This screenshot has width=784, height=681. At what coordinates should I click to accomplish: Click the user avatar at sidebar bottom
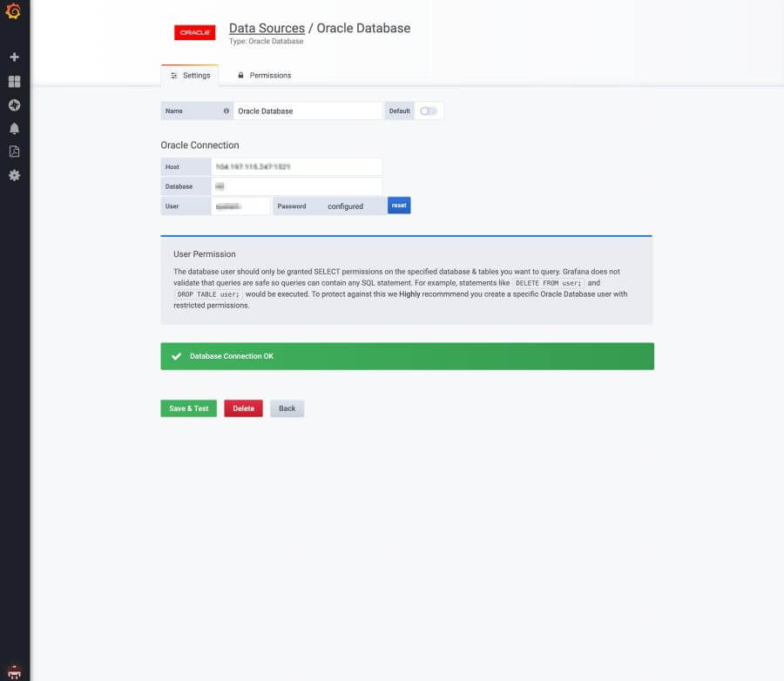(x=15, y=671)
